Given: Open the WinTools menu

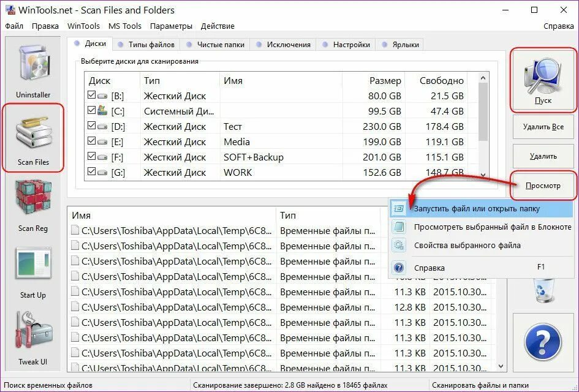Looking at the screenshot, I should (83, 26).
